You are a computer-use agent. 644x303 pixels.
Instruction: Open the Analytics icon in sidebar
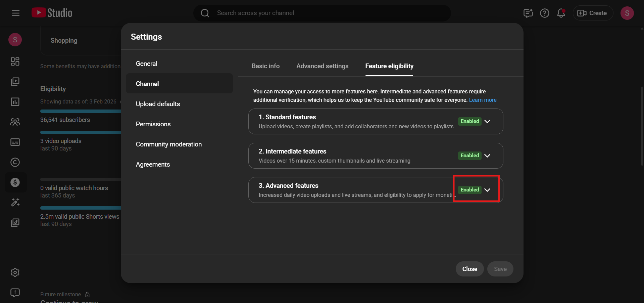[x=15, y=102]
